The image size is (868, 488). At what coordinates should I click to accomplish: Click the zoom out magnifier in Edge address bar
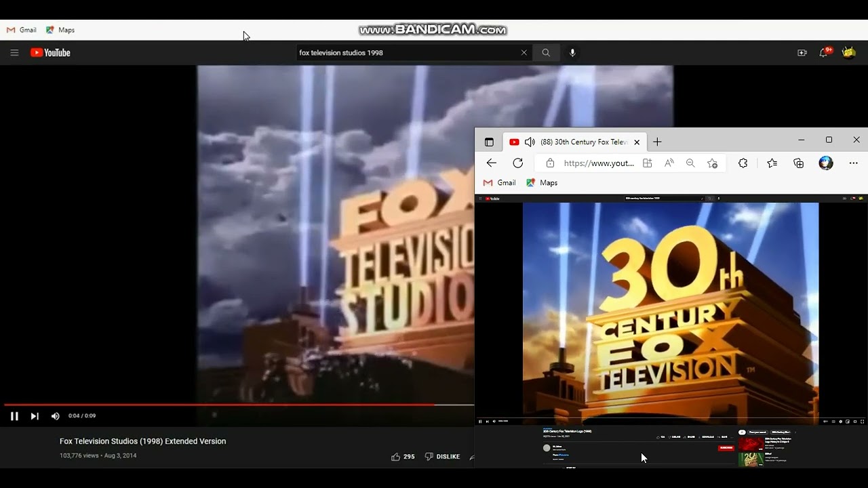pos(690,163)
